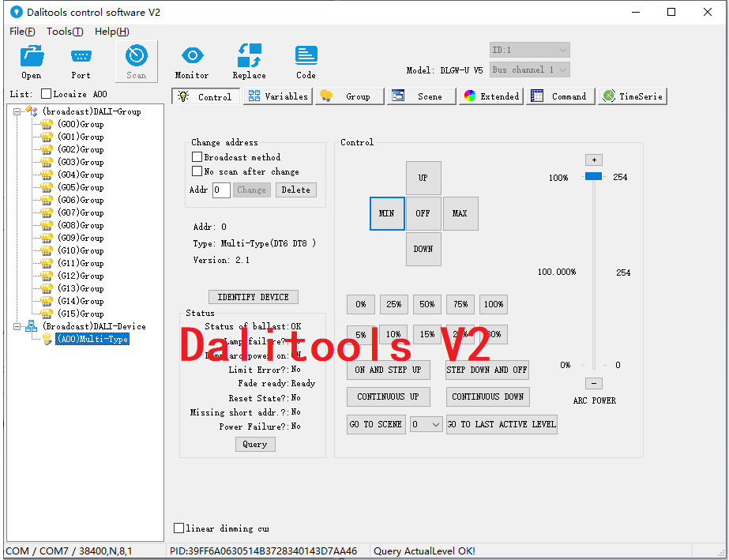Image resolution: width=729 pixels, height=560 pixels.
Task: Open the Code toolbar icon
Action: [306, 57]
